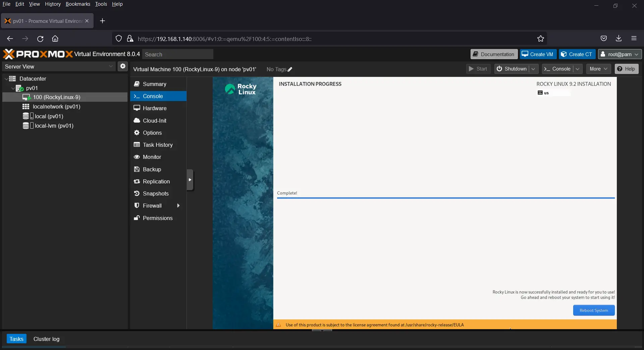The width and height of the screenshot is (644, 350).
Task: Click the Start button
Action: [478, 69]
